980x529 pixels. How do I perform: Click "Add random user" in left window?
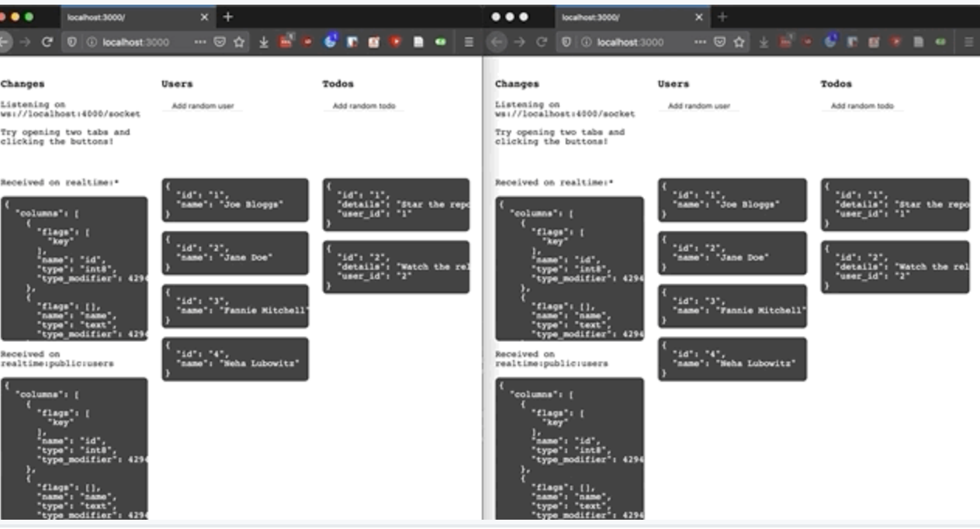203,106
